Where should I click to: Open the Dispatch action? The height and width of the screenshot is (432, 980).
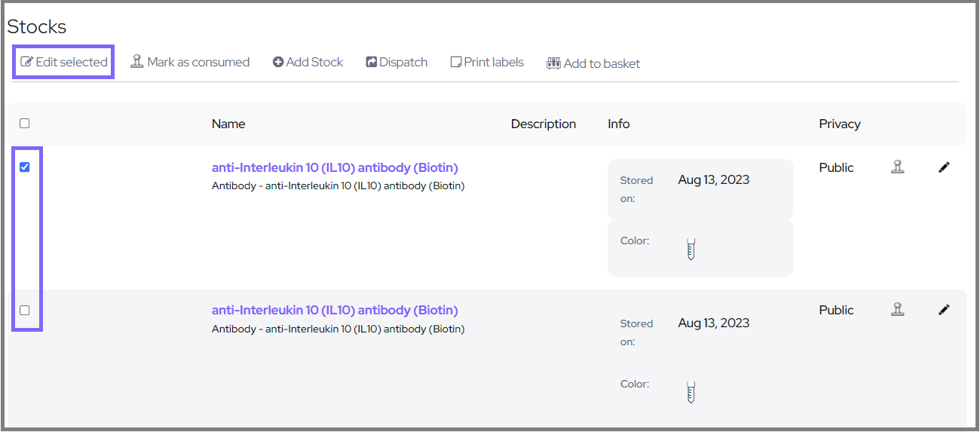[397, 62]
